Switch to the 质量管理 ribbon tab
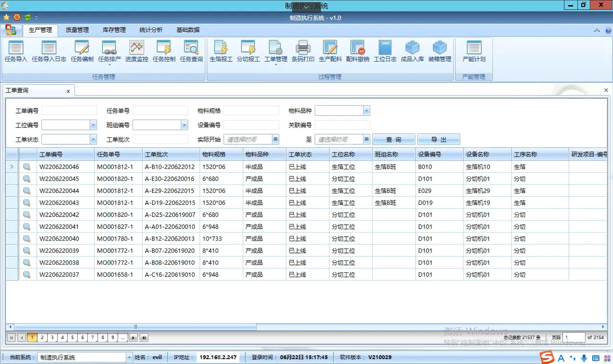 (77, 30)
